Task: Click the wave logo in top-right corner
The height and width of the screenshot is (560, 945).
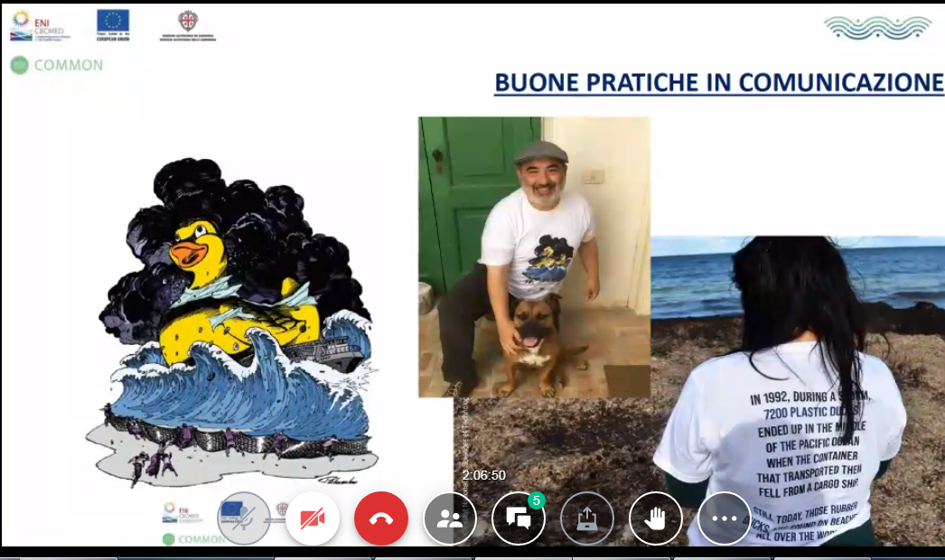Action: click(878, 27)
